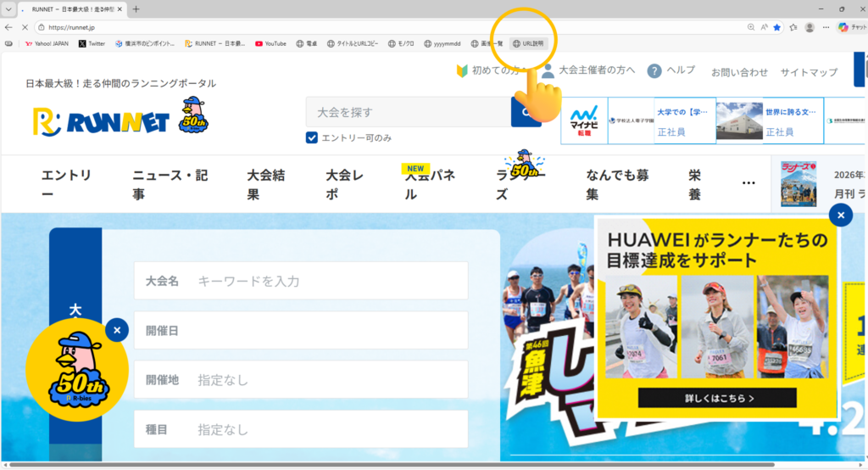868x470 pixels.
Task: Close the HUAWEI ad popup
Action: click(840, 215)
